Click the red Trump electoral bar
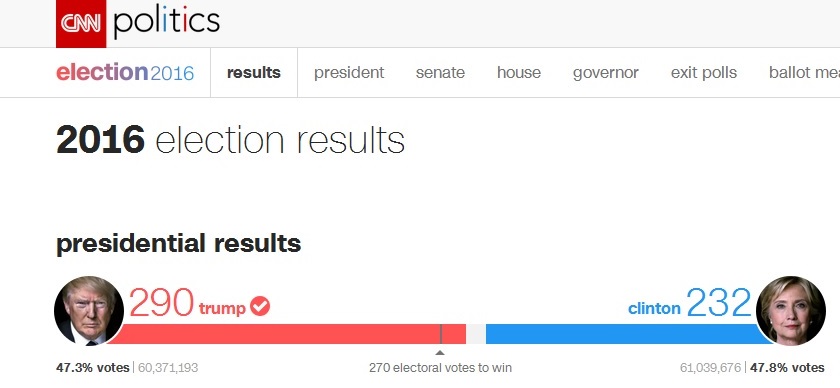Viewport: 840px width, 388px height. click(287, 334)
